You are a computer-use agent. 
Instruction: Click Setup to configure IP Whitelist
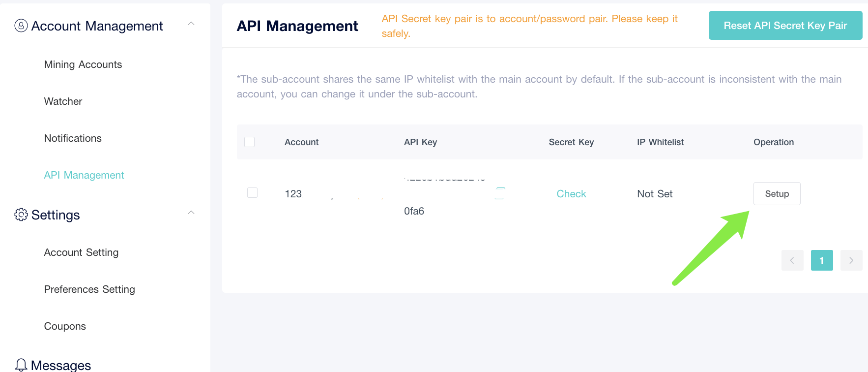(777, 193)
